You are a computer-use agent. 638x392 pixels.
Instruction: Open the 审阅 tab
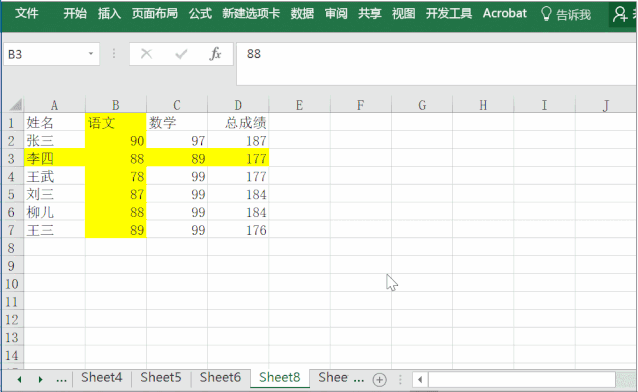(x=336, y=13)
